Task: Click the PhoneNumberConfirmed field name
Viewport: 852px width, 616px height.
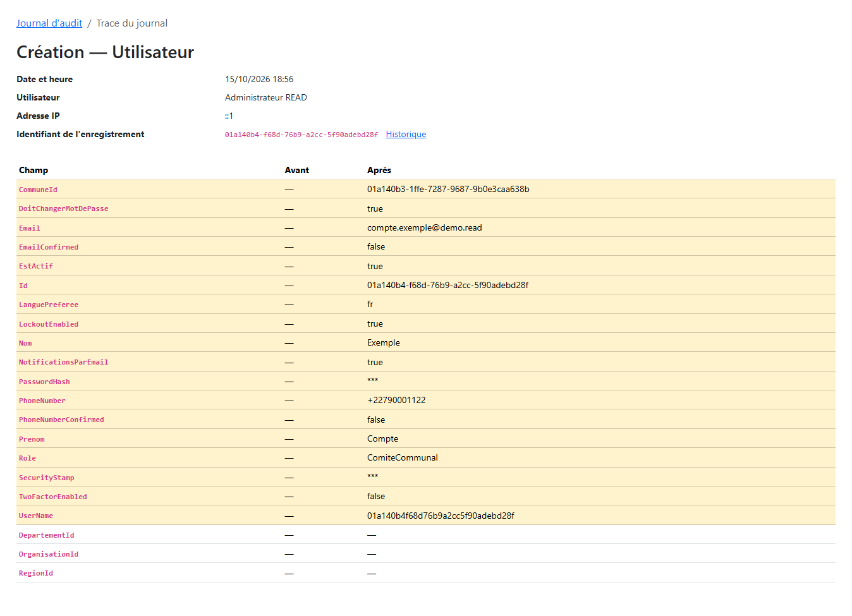Action: tap(61, 420)
